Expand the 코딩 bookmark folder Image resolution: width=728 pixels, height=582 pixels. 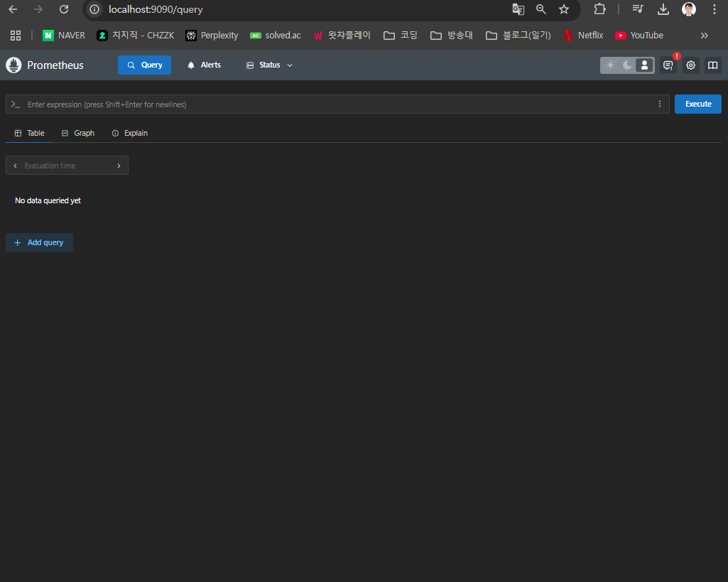[401, 36]
